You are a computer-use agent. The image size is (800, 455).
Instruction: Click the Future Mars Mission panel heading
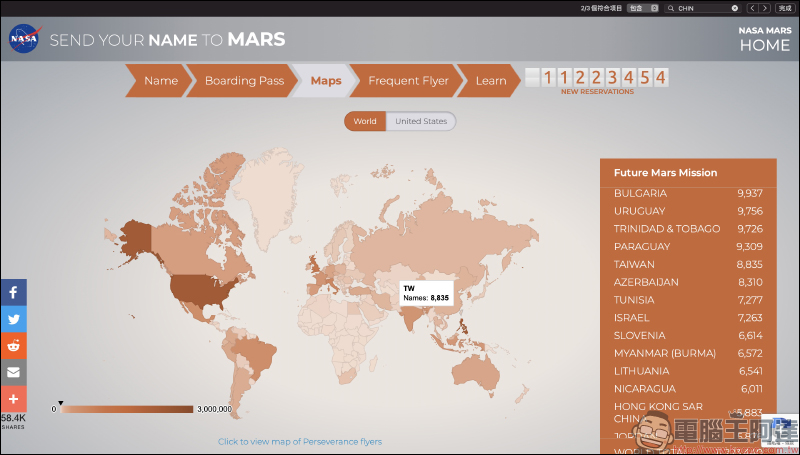pos(665,173)
